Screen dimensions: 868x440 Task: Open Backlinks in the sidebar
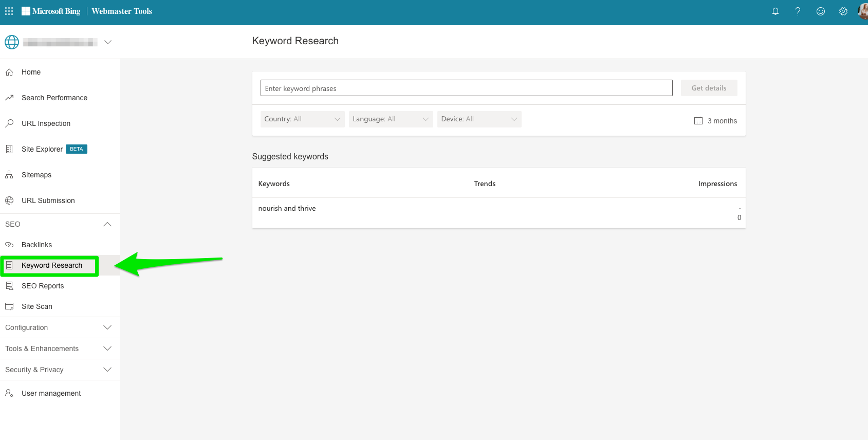pos(36,245)
